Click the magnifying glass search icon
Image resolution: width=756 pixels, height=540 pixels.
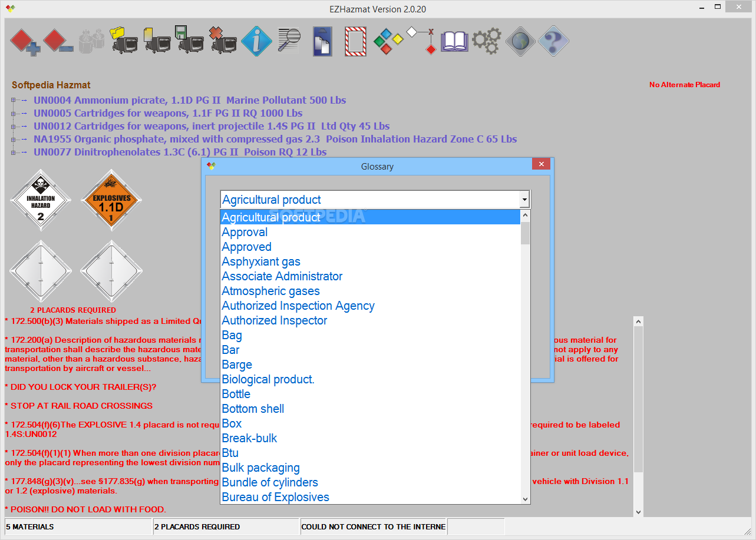[x=289, y=41]
